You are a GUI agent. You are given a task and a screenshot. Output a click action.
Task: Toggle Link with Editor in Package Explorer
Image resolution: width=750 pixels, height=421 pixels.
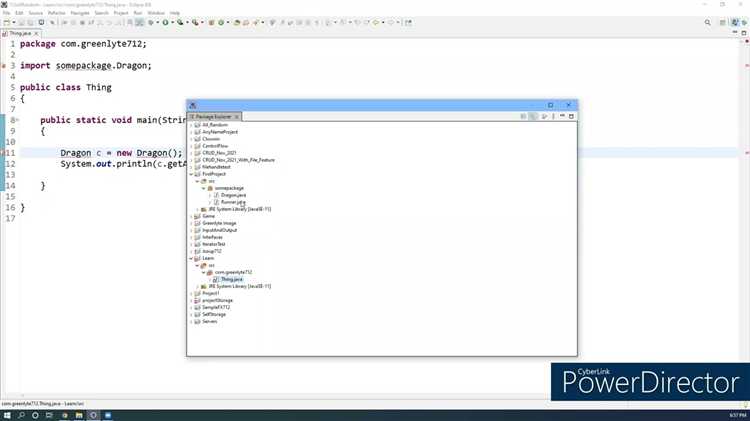[533, 116]
